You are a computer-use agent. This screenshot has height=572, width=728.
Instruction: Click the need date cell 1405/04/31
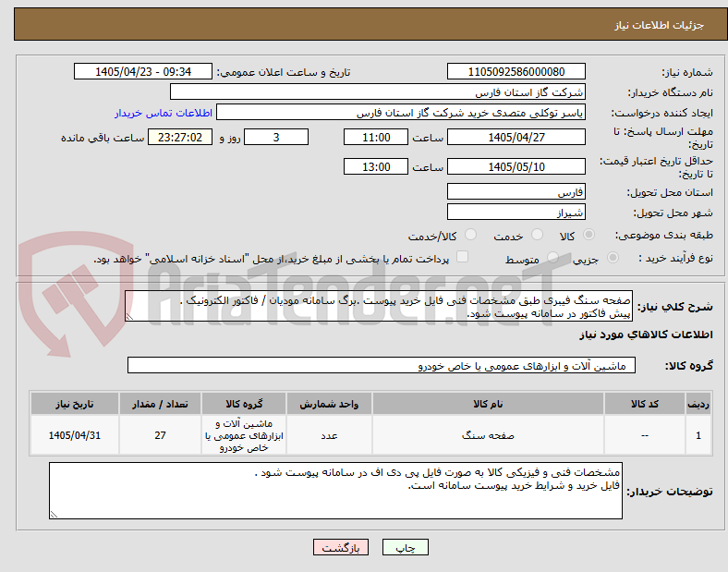(75, 435)
